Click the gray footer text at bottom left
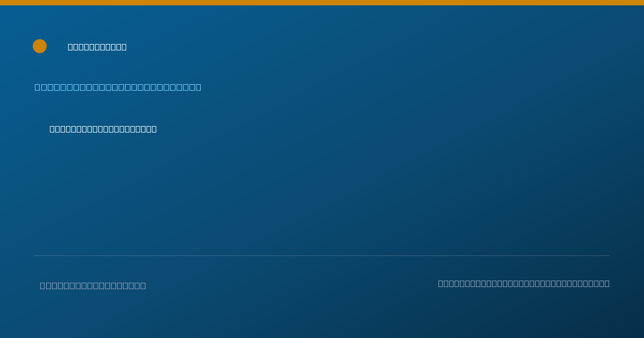This screenshot has height=338, width=644. click(x=93, y=286)
